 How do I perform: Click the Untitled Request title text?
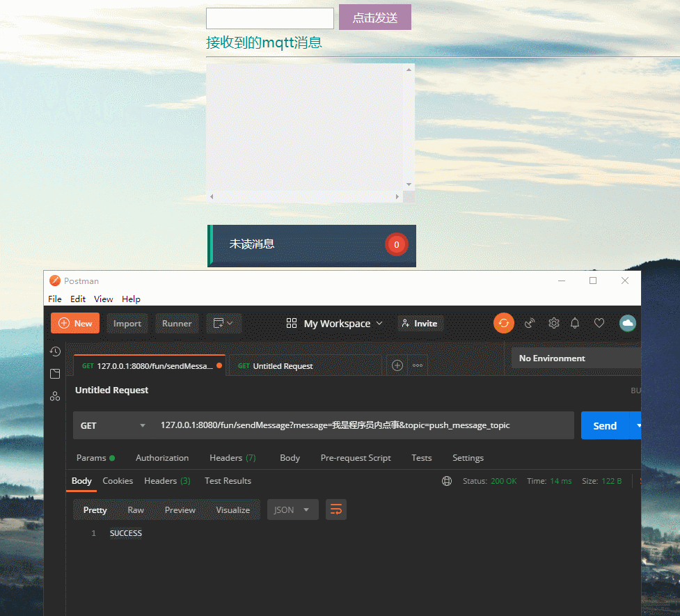point(111,390)
